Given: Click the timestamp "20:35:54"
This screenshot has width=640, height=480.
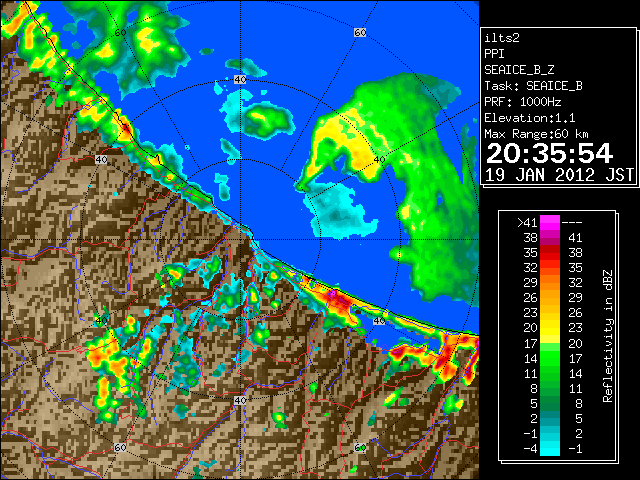Looking at the screenshot, I should point(549,153).
